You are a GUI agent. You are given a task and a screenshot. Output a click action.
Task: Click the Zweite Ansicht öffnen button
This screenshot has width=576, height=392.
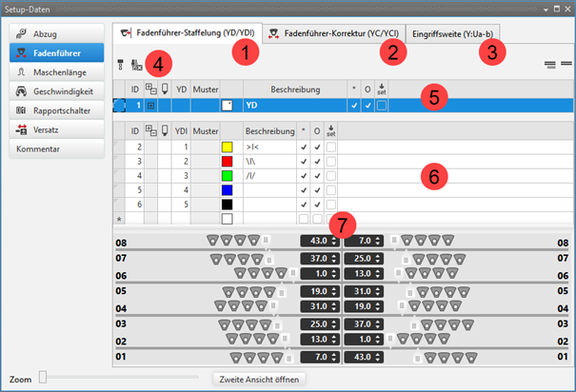pos(259,380)
